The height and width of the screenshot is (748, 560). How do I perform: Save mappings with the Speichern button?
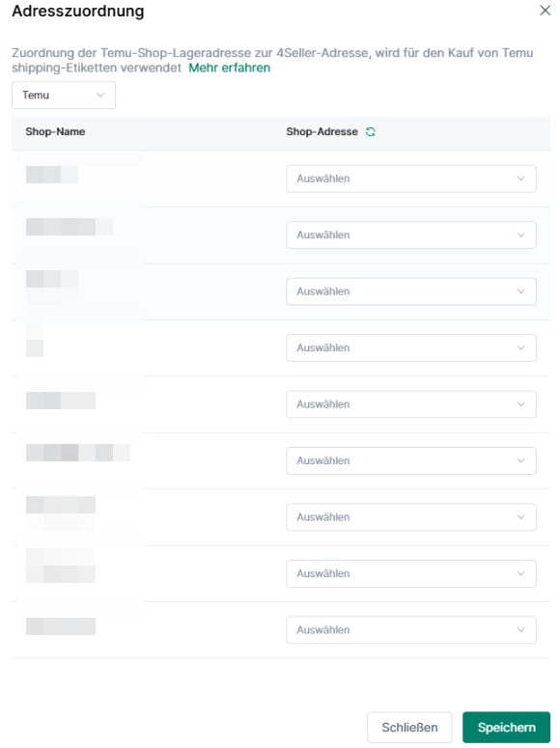[x=507, y=727]
